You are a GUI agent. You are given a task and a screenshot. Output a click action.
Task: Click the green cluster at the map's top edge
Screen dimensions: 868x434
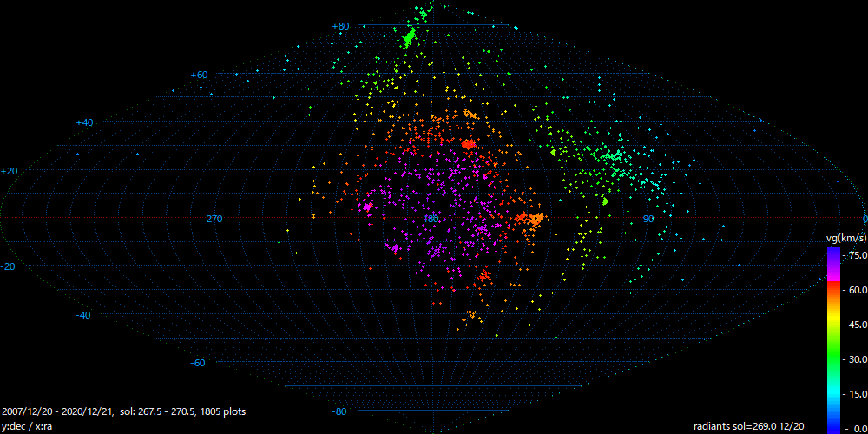(x=424, y=13)
